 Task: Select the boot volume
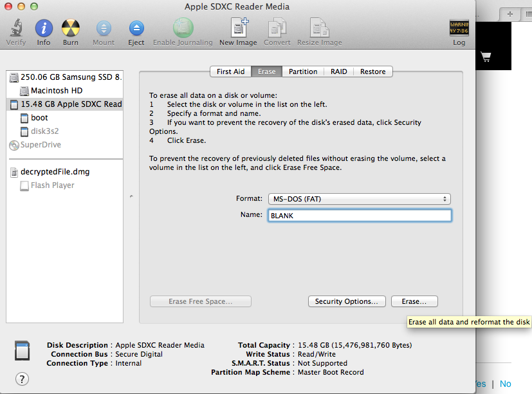[65, 118]
